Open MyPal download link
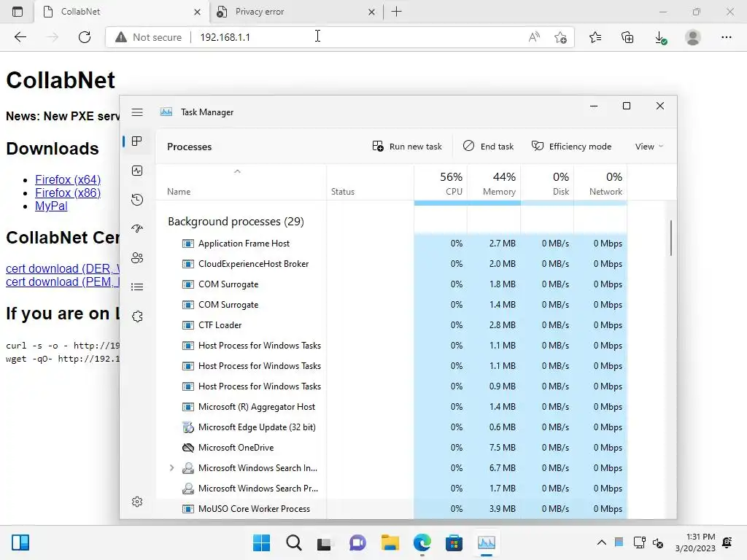The image size is (747, 560). (51, 206)
